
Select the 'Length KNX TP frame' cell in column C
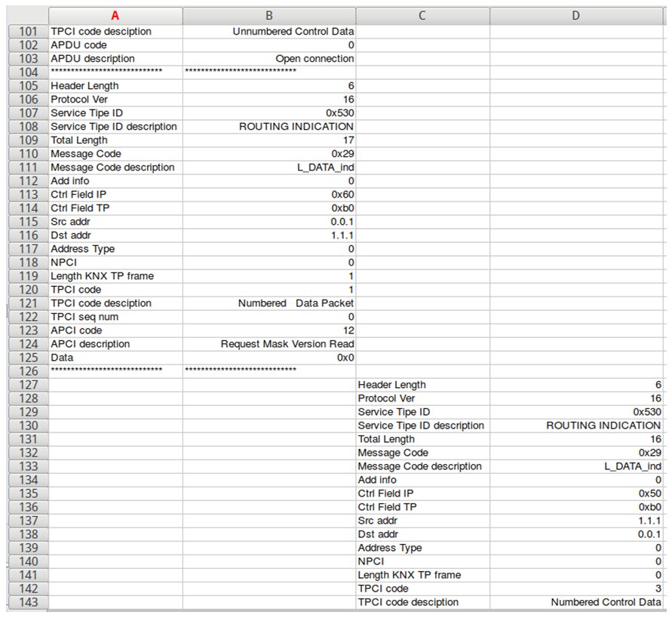click(x=422, y=575)
